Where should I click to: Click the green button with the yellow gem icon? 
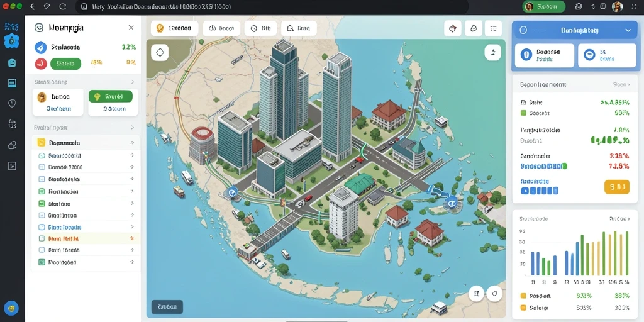tap(111, 96)
